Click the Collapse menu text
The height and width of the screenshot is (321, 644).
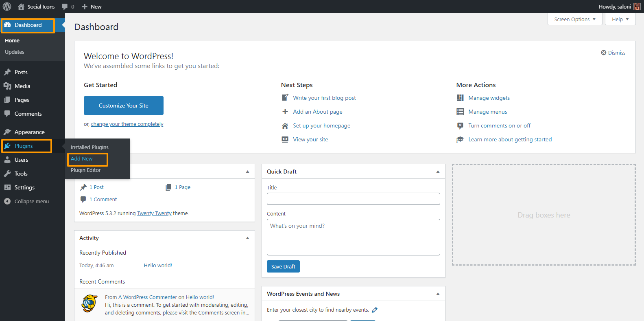(32, 201)
